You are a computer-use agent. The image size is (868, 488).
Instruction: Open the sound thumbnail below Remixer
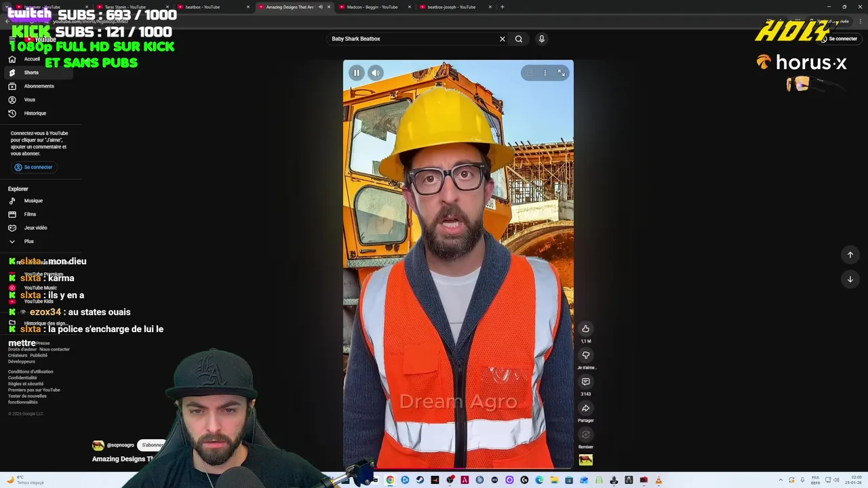[x=586, y=460]
